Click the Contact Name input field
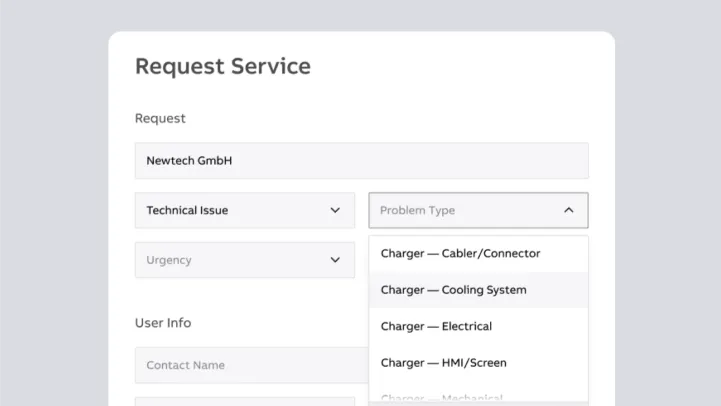721x406 pixels. pos(252,365)
